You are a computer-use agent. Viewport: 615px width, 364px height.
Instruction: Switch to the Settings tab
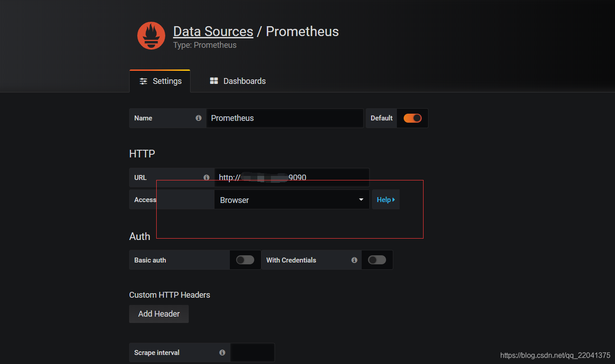160,81
